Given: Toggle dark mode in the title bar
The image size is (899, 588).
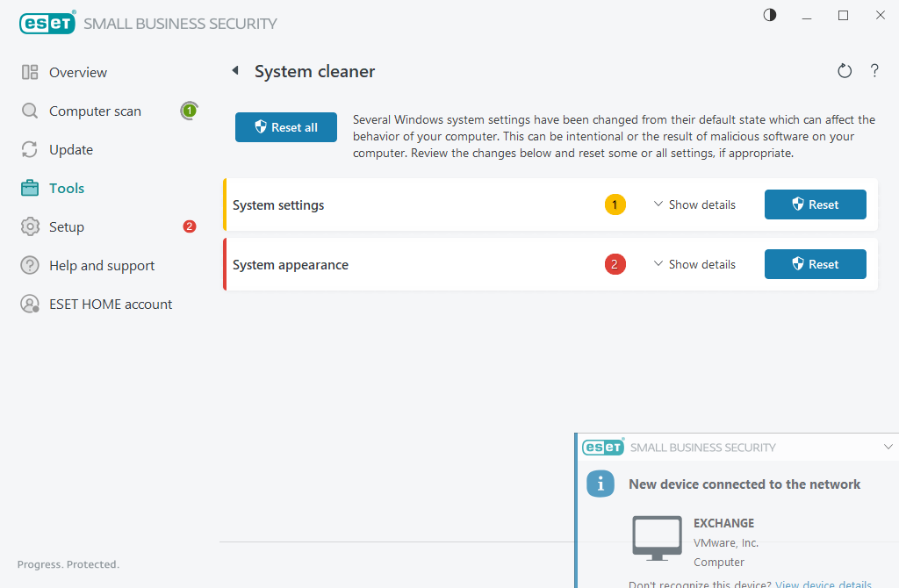Looking at the screenshot, I should (x=769, y=15).
